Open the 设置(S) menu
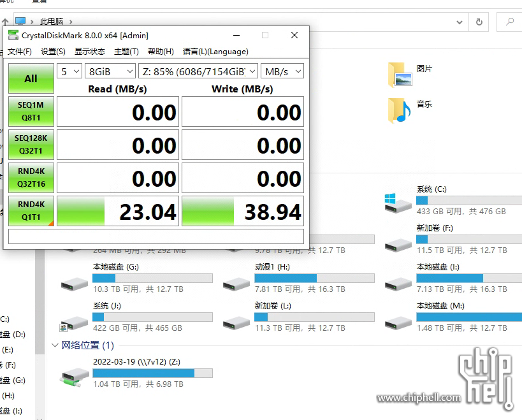Image resolution: width=522 pixels, height=420 pixels. click(x=53, y=52)
